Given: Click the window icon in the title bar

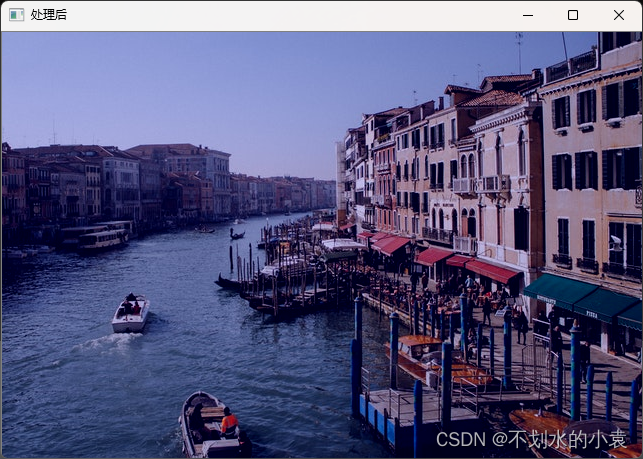Looking at the screenshot, I should pos(16,15).
